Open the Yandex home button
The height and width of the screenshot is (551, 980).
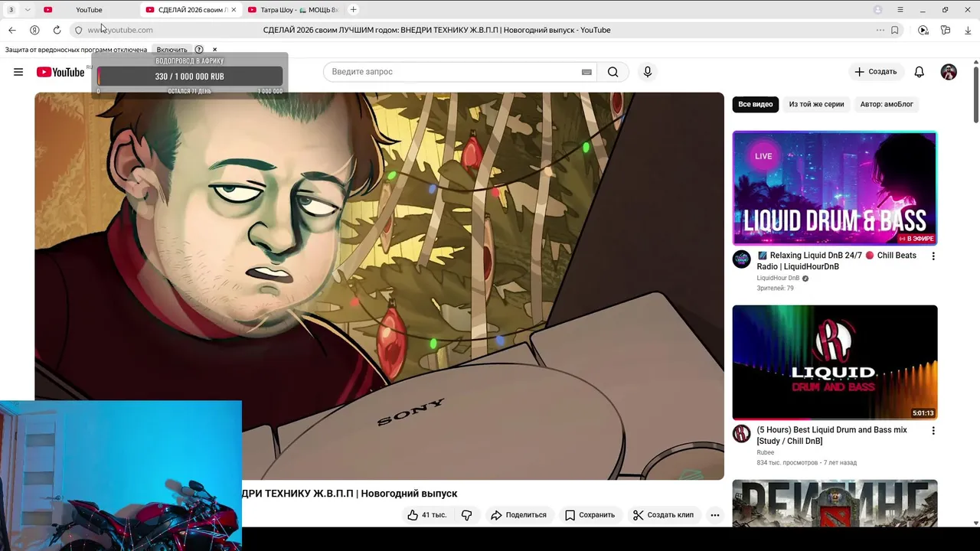(x=34, y=30)
